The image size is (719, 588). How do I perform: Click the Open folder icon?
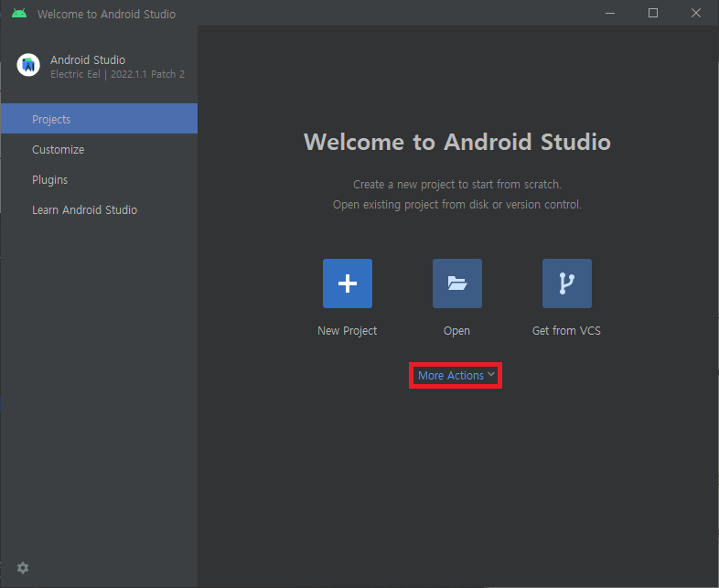click(x=457, y=283)
